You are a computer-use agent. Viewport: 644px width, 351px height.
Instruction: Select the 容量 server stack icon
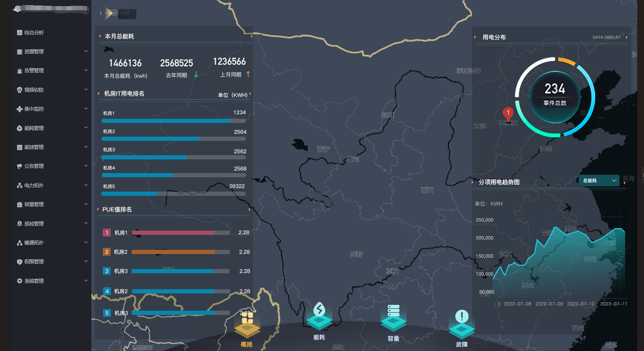(393, 318)
